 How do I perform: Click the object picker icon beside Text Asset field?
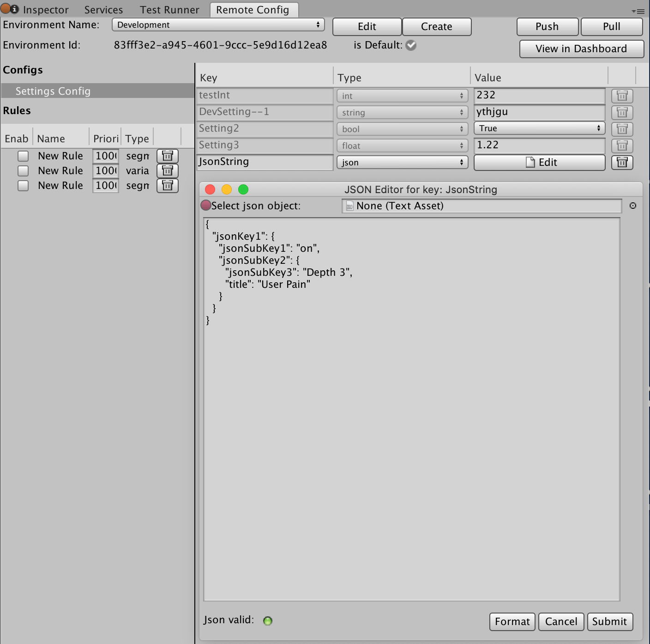coord(633,206)
